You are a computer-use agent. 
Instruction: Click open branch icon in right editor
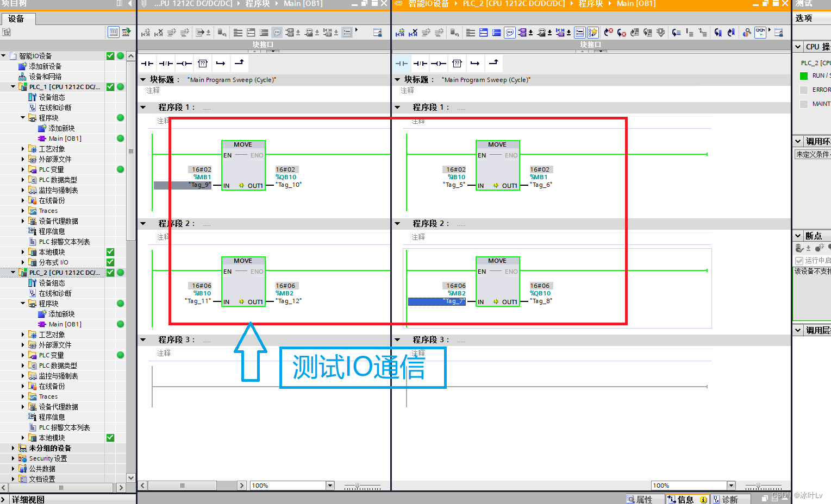[x=475, y=64]
